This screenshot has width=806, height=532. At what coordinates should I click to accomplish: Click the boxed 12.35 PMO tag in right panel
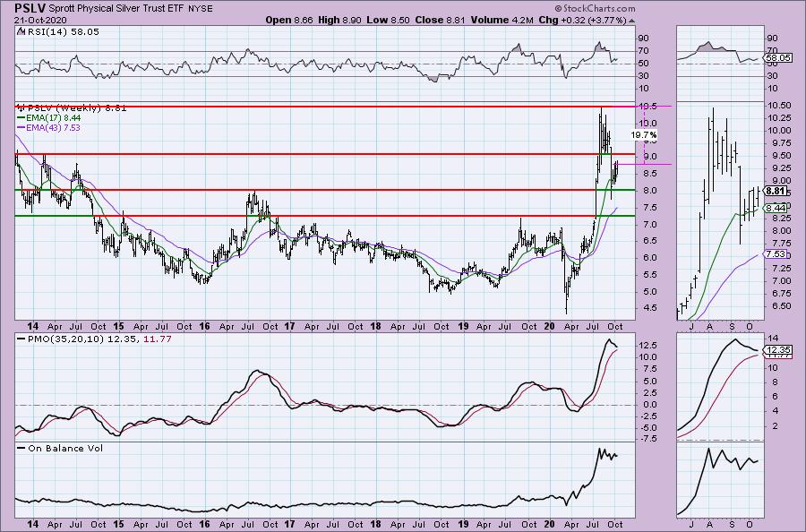tap(778, 350)
